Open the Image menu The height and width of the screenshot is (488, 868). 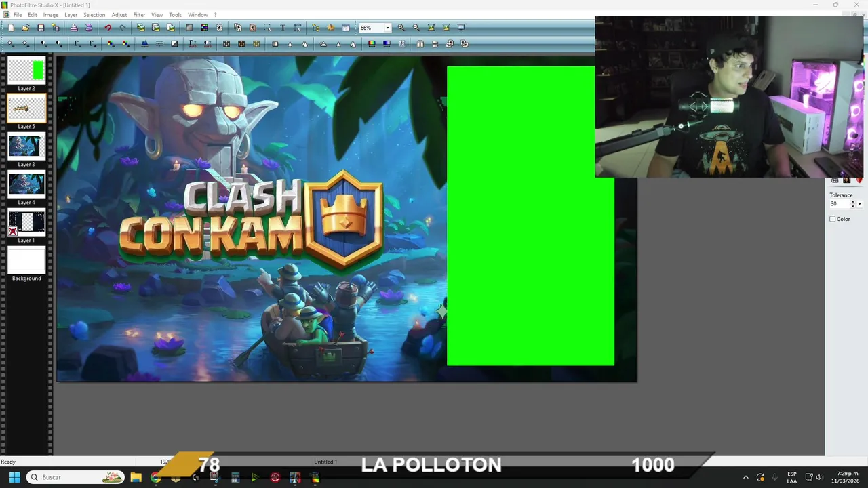51,15
